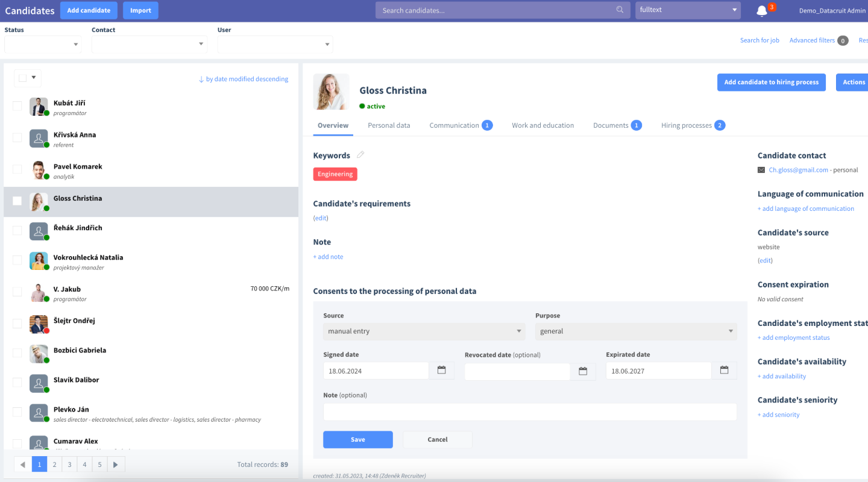Go to next page of candidates
868x482 pixels.
(116, 465)
